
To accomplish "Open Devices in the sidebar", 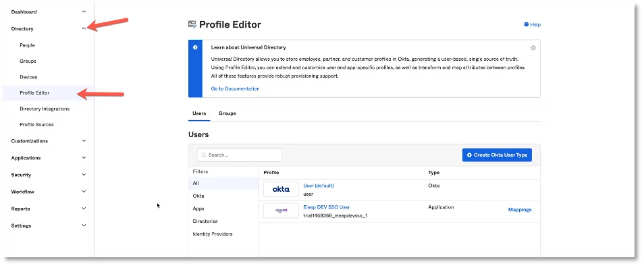I will click(28, 77).
